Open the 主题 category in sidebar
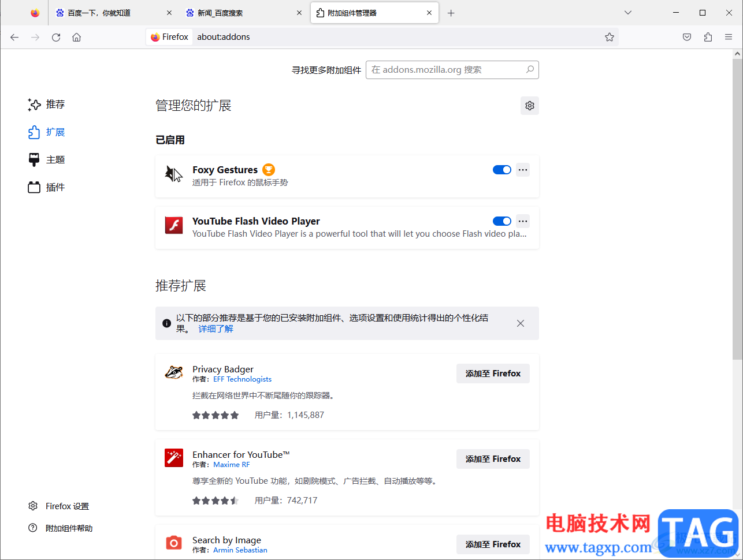 point(47,160)
